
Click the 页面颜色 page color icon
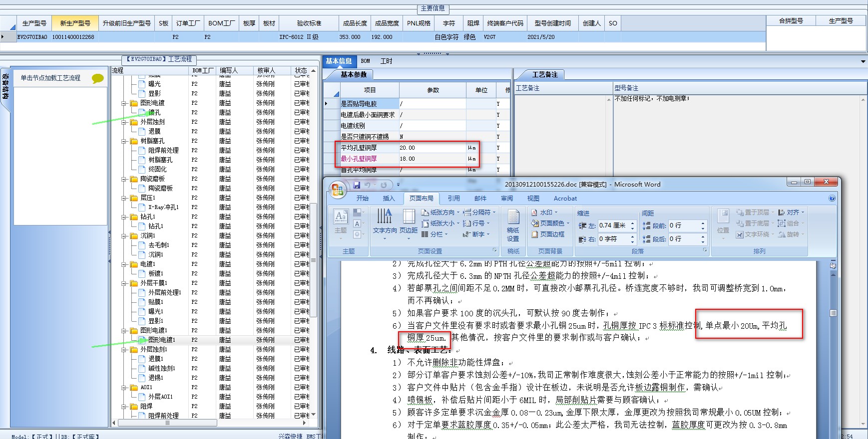[x=534, y=223]
